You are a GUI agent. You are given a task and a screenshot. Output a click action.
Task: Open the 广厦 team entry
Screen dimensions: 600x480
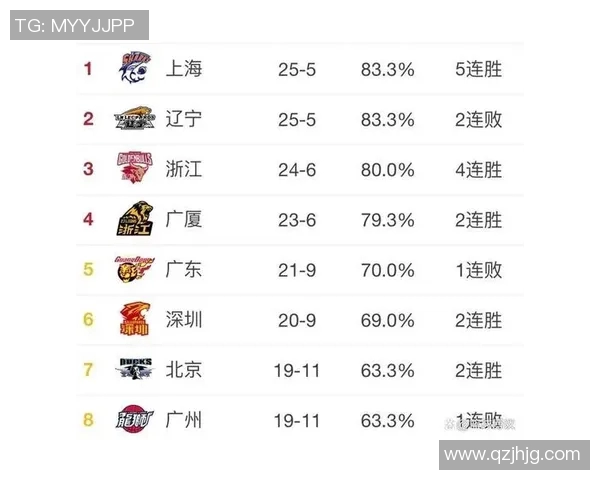183,219
